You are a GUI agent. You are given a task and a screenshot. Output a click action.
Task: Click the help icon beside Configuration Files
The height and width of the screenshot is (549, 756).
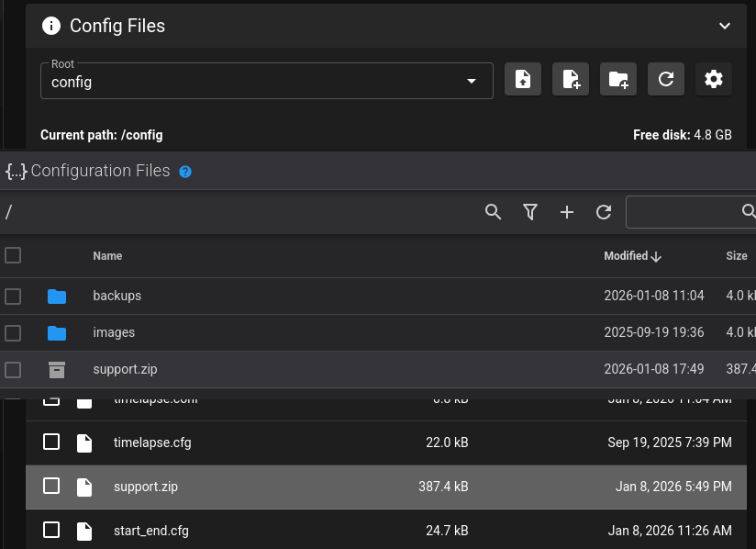coord(185,172)
